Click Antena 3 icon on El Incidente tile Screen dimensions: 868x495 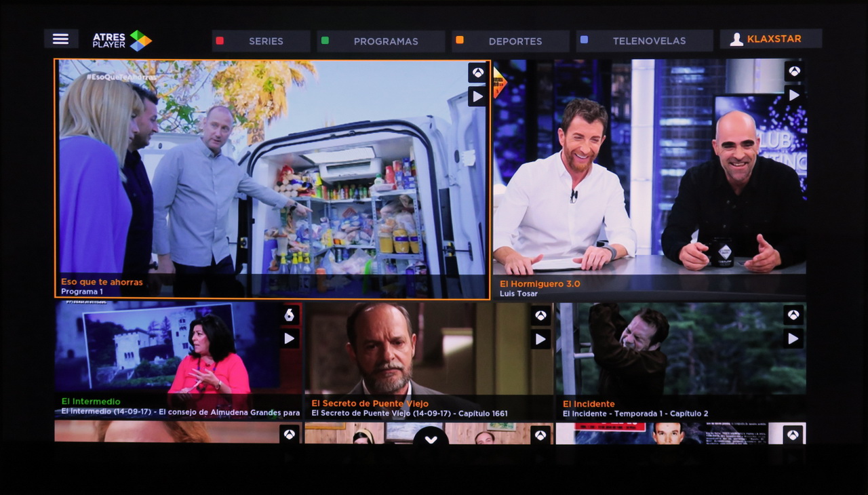coord(793,315)
